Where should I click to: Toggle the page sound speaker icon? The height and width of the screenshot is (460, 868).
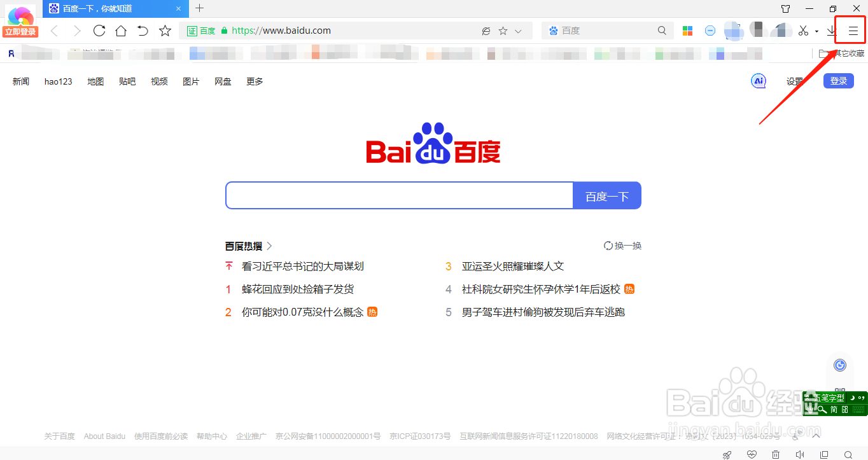point(800,454)
